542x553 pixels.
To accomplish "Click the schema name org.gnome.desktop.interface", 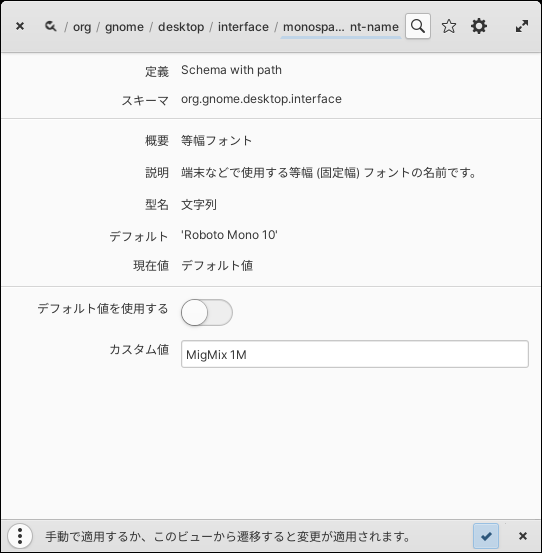I will tap(261, 99).
